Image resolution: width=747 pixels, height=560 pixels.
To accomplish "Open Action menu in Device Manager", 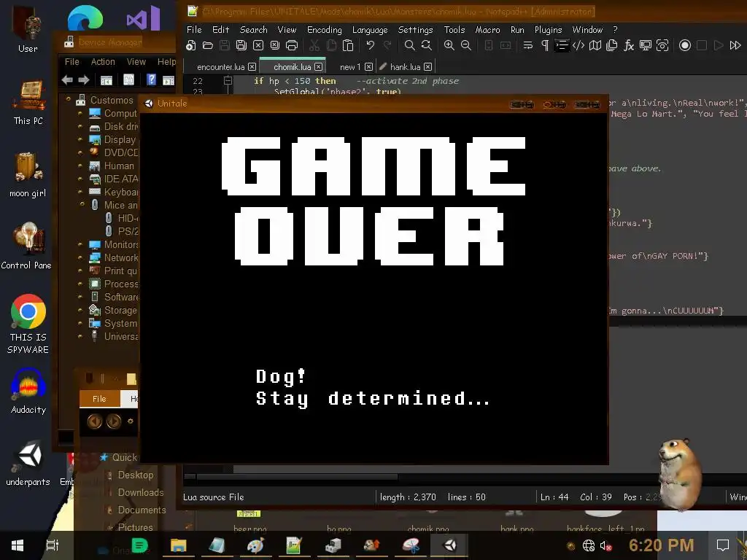I will tap(103, 62).
